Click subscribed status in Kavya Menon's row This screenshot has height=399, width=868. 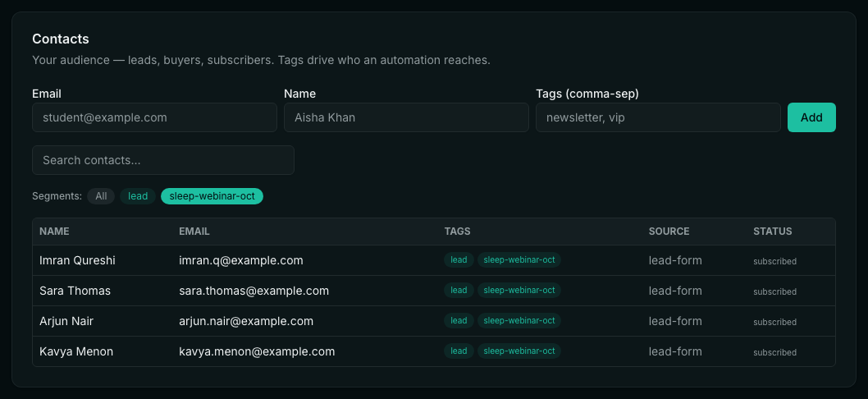[775, 353]
